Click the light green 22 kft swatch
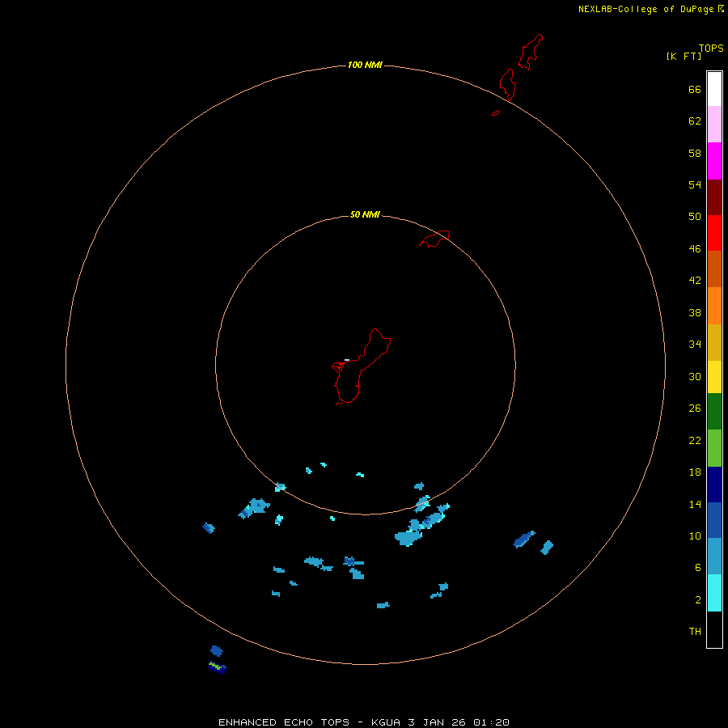Screen dimensions: 728x728 pyautogui.click(x=714, y=448)
